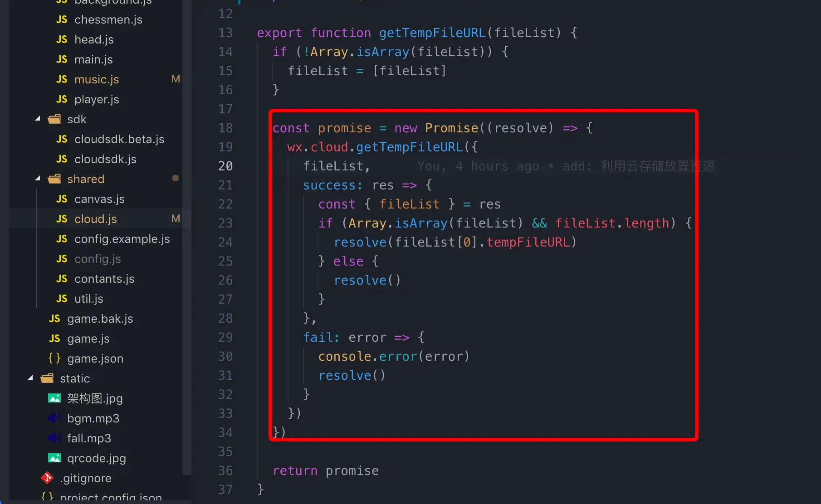This screenshot has height=504, width=821.
Task: Click the braces icon beside game.json
Action: pyautogui.click(x=54, y=359)
